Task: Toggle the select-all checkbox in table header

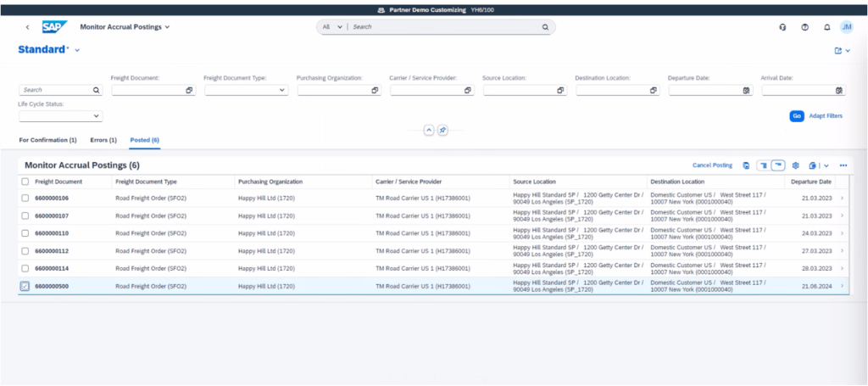Action: coord(25,182)
